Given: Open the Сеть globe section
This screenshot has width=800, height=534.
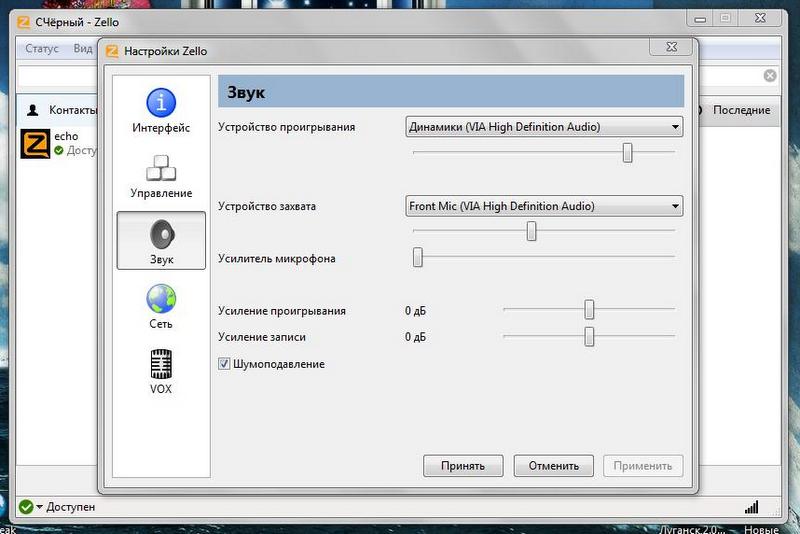Looking at the screenshot, I should 161,307.
